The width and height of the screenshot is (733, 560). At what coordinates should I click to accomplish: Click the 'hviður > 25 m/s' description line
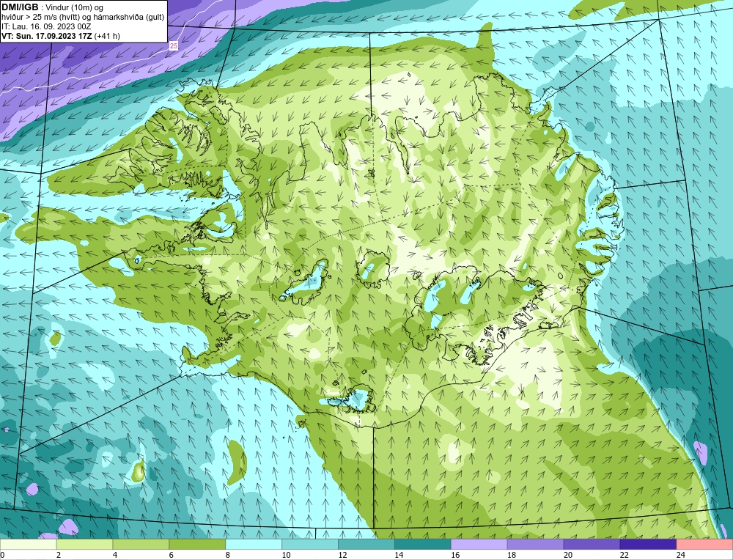point(83,18)
